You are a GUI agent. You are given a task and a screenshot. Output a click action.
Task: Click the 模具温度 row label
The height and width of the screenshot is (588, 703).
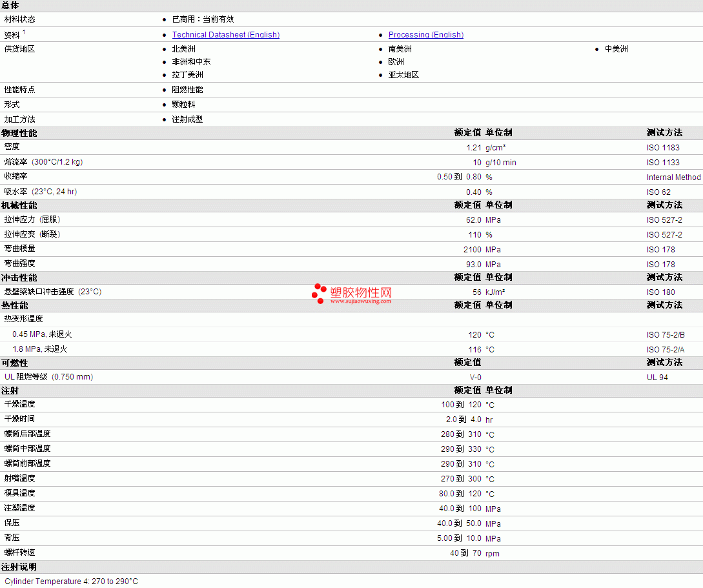20,493
